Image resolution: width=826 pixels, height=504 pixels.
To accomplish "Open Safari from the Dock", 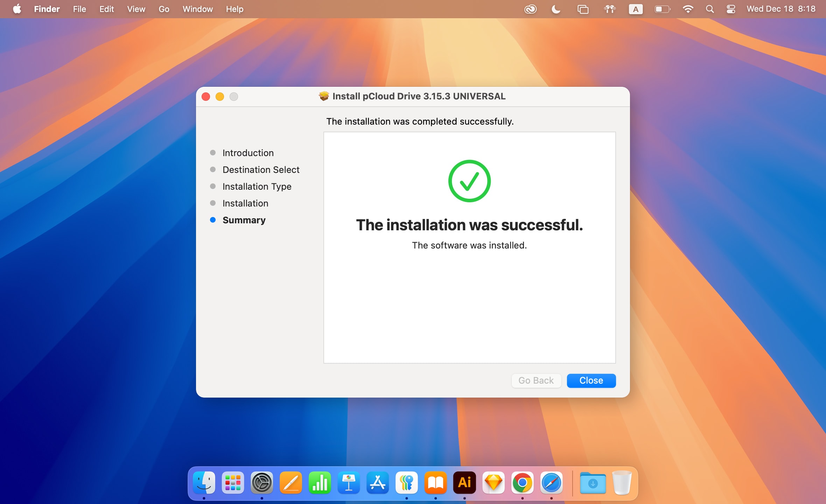I will click(x=552, y=483).
